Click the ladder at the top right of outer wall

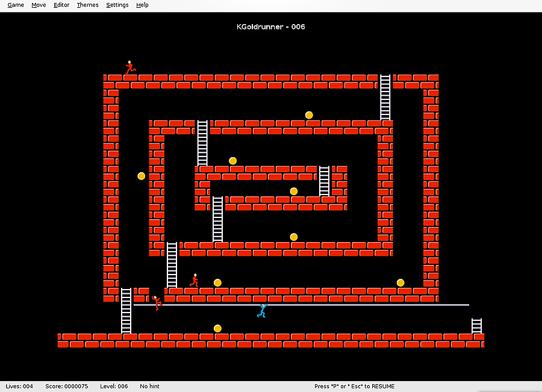click(385, 98)
